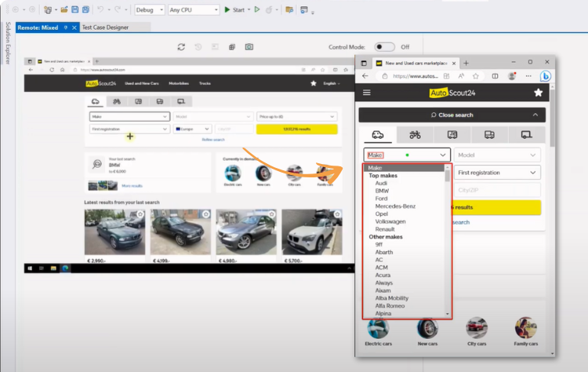The width and height of the screenshot is (588, 372).
Task: Click the City/ZIP input field in popup
Action: click(497, 190)
